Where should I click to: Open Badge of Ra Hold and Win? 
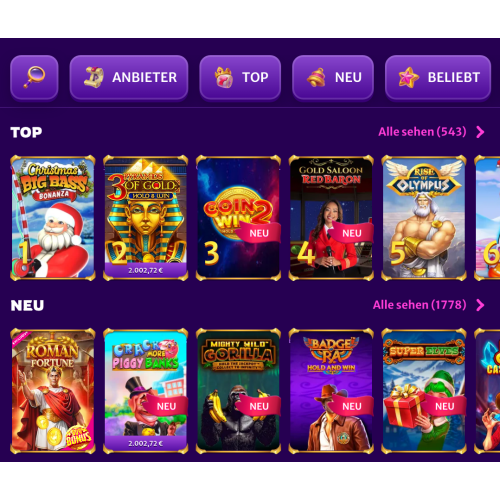[x=331, y=391]
